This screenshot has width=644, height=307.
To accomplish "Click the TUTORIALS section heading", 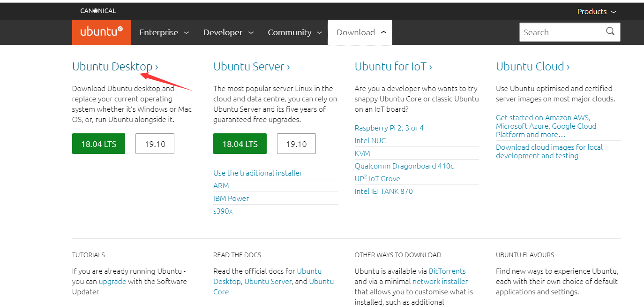I will (89, 255).
